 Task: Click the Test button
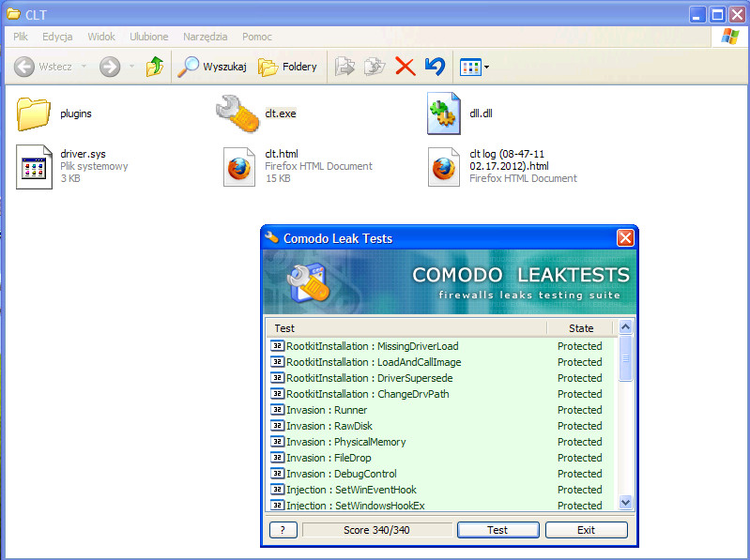point(497,530)
